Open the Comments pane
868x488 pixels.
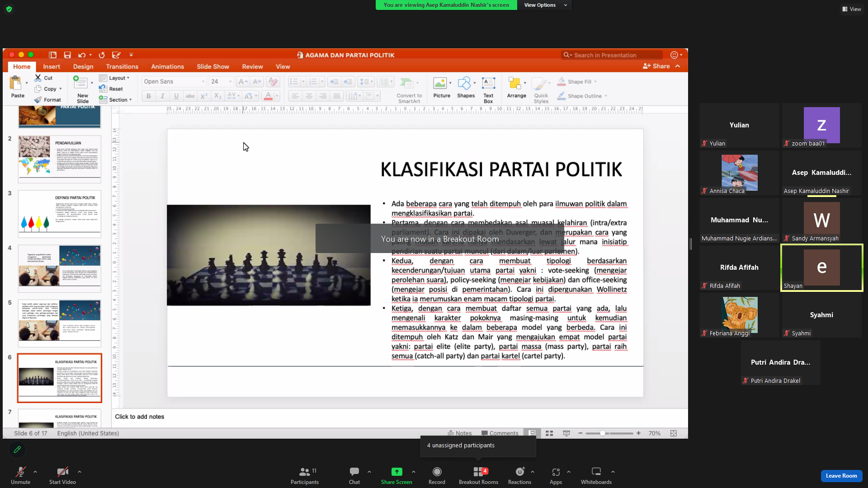pyautogui.click(x=500, y=433)
